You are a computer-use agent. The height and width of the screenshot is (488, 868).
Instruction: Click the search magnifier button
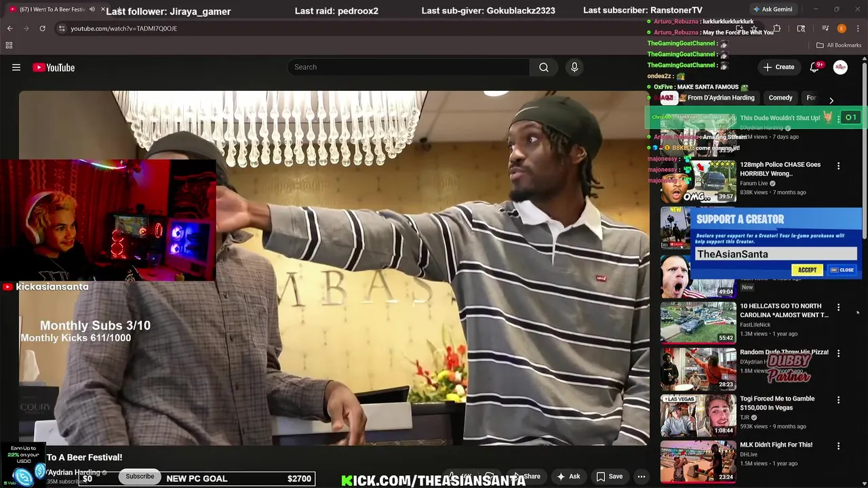coord(544,67)
